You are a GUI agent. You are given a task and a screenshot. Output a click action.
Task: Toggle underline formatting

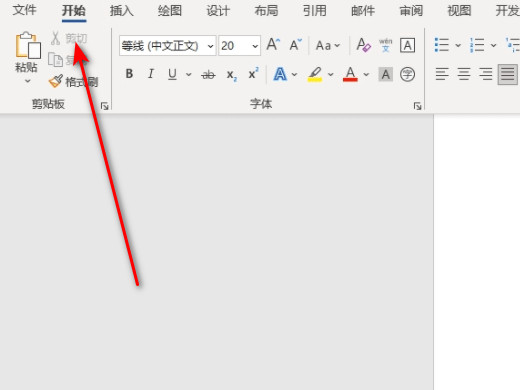coord(172,74)
